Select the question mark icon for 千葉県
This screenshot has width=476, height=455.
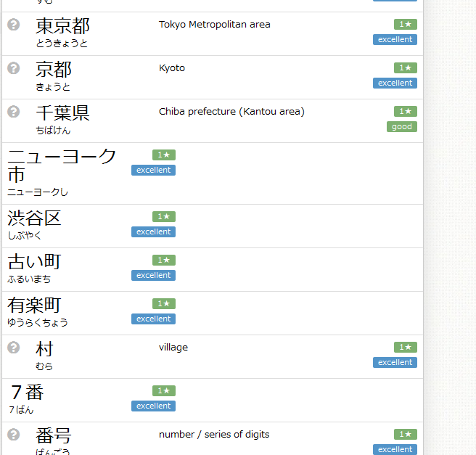13,112
